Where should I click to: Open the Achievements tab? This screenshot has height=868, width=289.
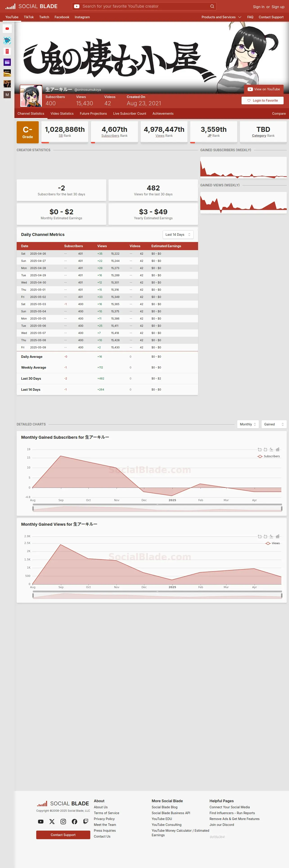(x=163, y=114)
